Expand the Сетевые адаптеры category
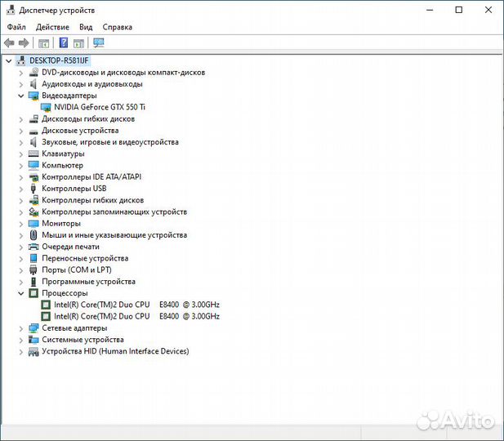This screenshot has height=441, width=504. tap(21, 328)
